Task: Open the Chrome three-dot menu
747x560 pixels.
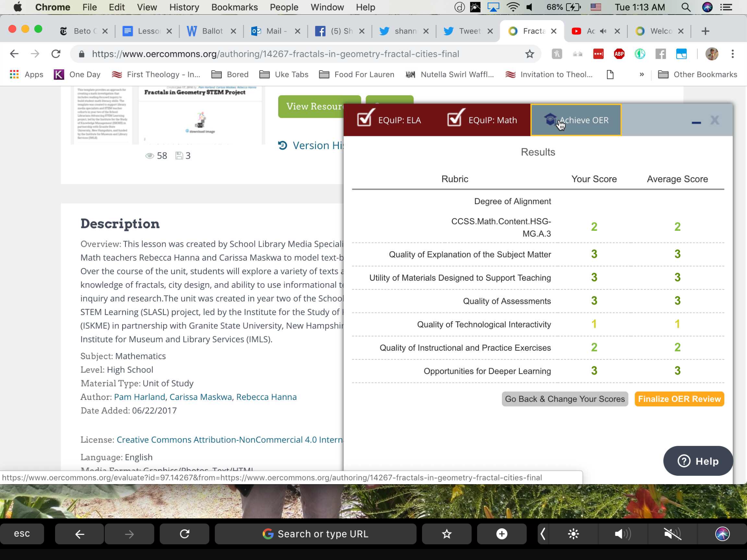Action: pos(732,54)
